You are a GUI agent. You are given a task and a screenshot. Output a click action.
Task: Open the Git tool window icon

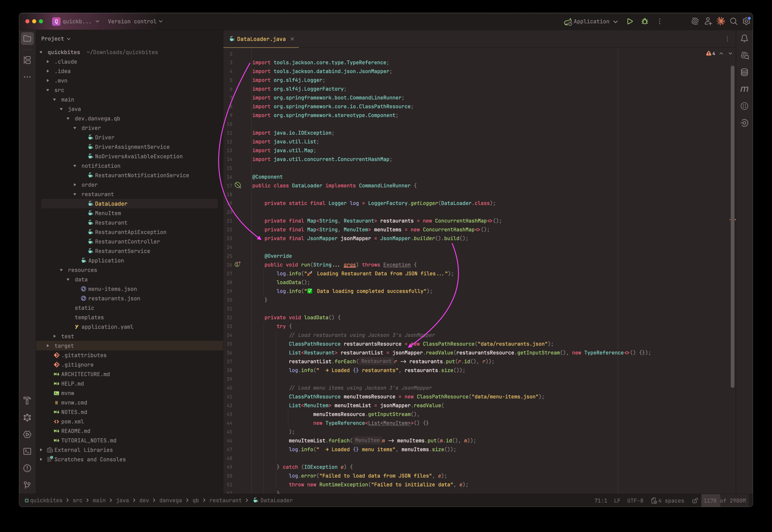tap(27, 485)
